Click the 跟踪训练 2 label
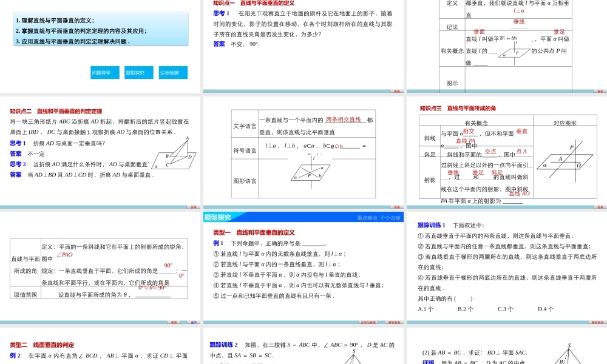607x364 pixels. pyautogui.click(x=224, y=345)
